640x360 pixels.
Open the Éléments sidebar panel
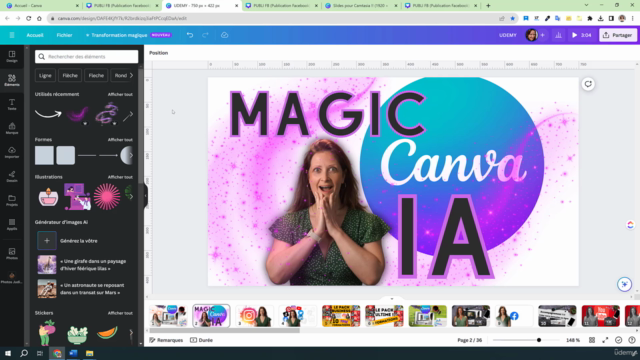(12, 80)
